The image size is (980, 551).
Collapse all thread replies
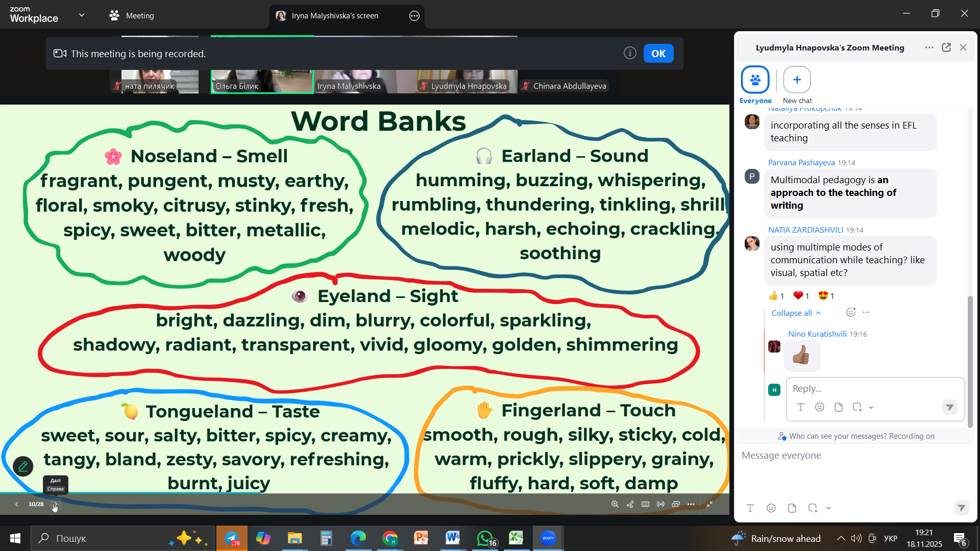pos(796,313)
